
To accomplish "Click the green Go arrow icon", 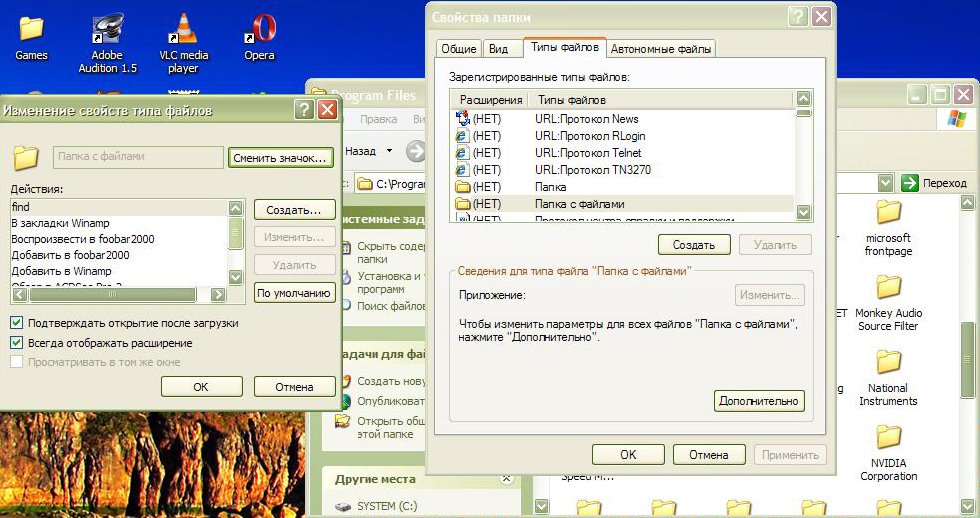I will coord(909,183).
